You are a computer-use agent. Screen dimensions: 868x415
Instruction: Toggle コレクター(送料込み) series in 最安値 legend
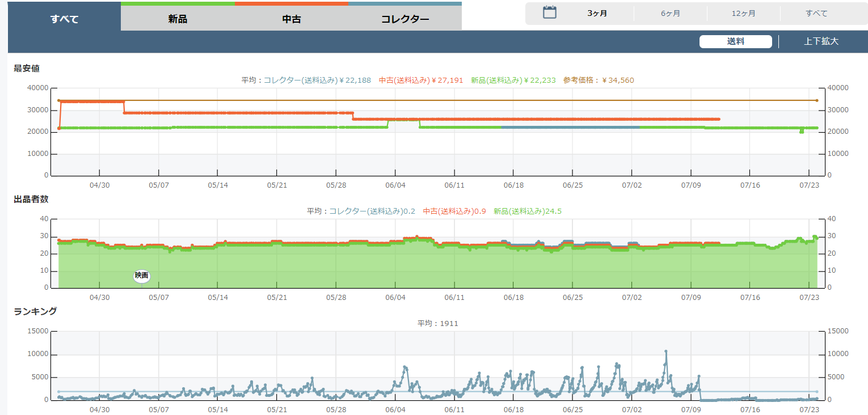(317, 81)
